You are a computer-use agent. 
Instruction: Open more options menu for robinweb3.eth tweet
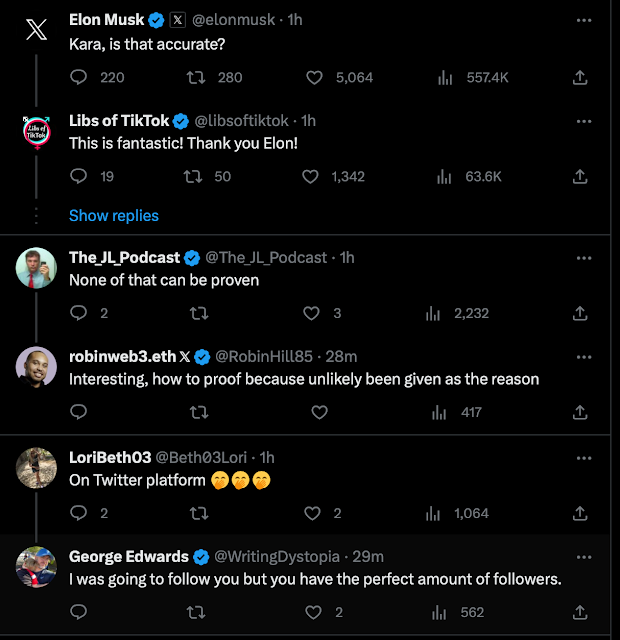[x=584, y=356]
